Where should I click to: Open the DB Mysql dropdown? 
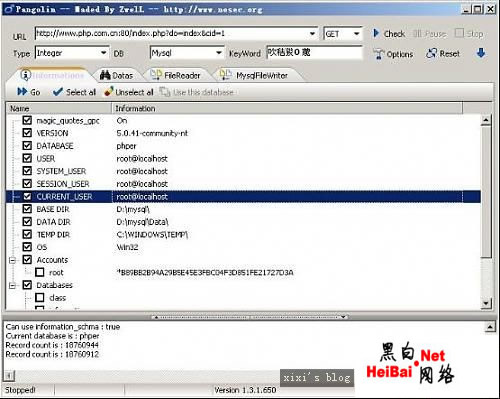[219, 53]
